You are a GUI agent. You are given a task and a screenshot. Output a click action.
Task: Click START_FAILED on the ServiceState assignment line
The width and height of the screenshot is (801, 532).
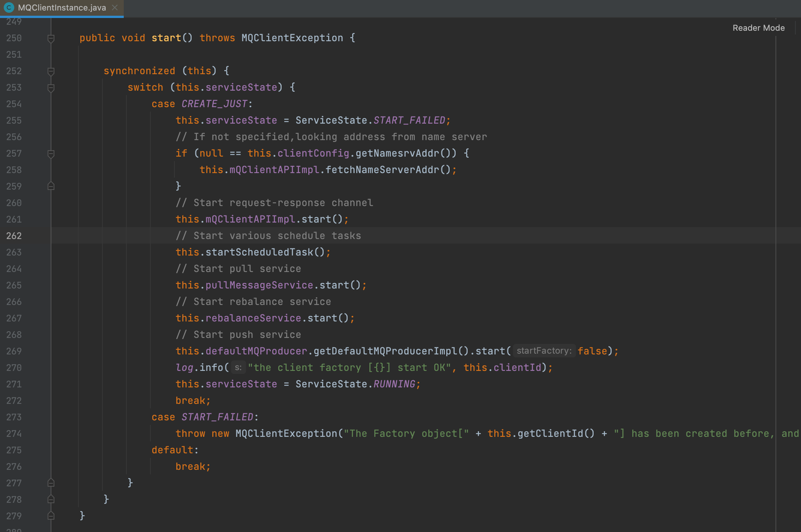(409, 120)
